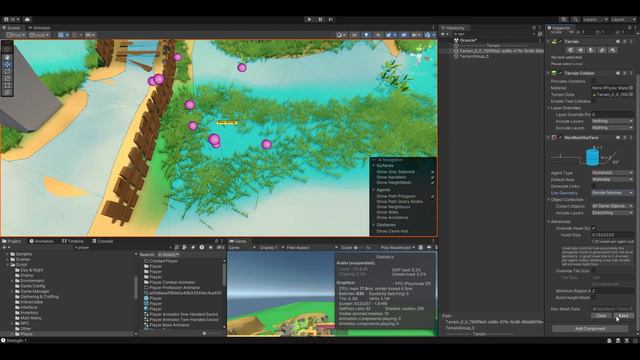Select the Transform tool in the scene overlay
The height and width of the screenshot is (360, 640).
coord(7,92)
